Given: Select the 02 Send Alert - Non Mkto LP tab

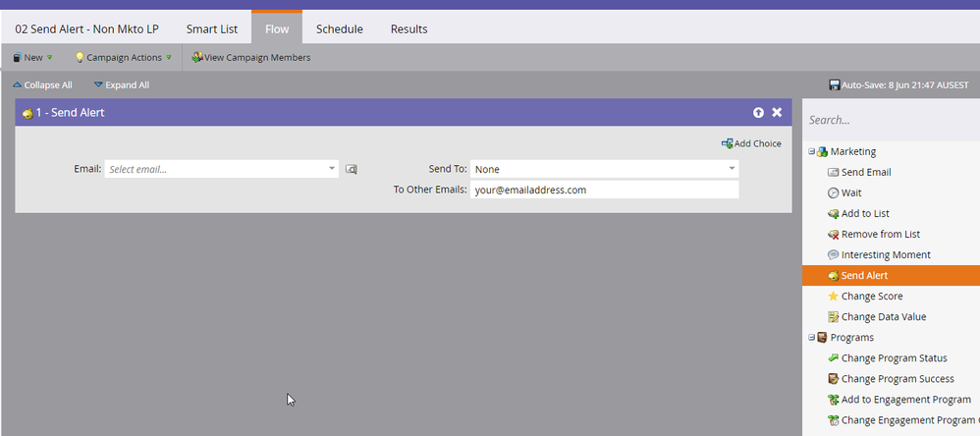Looking at the screenshot, I should (86, 28).
